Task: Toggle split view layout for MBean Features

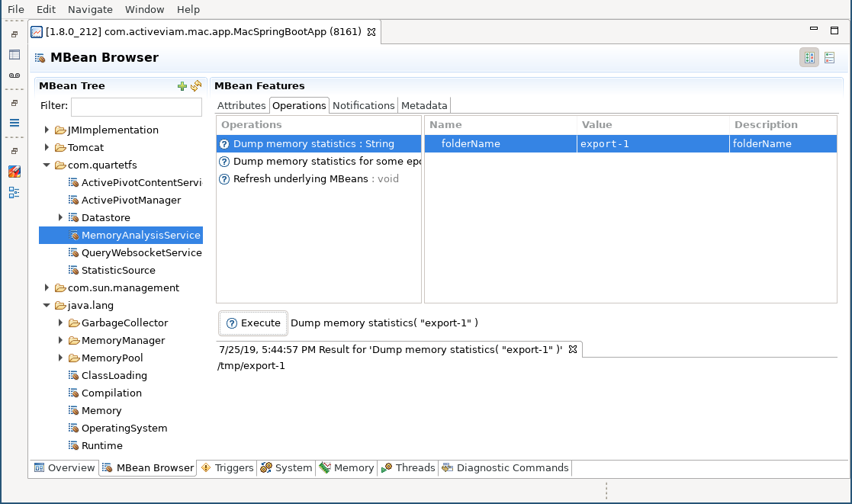Action: (x=809, y=57)
